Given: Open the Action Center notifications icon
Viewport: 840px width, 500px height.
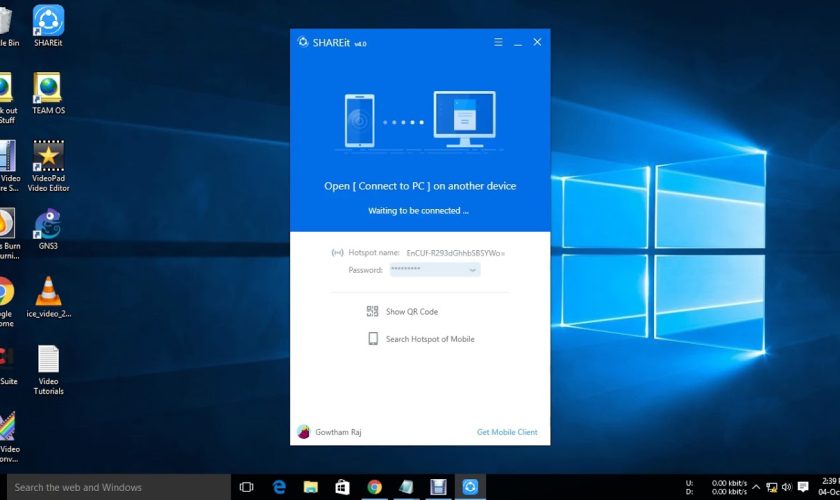Looking at the screenshot, I should point(802,487).
